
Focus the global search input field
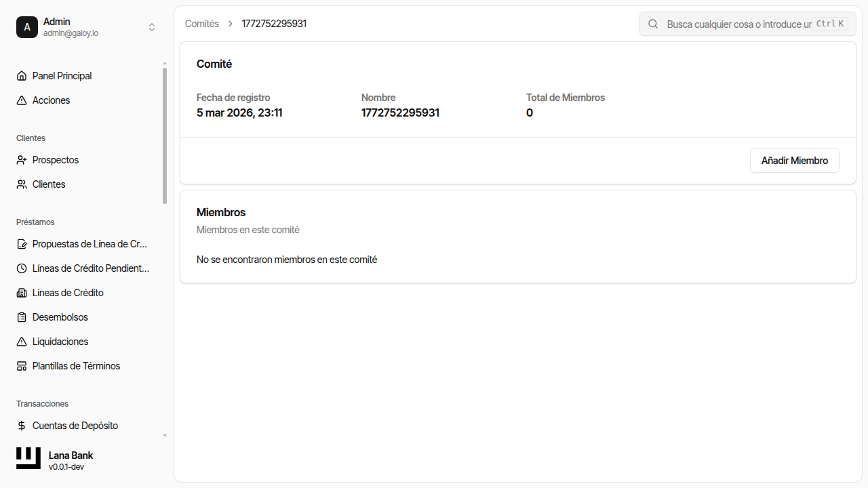[738, 24]
